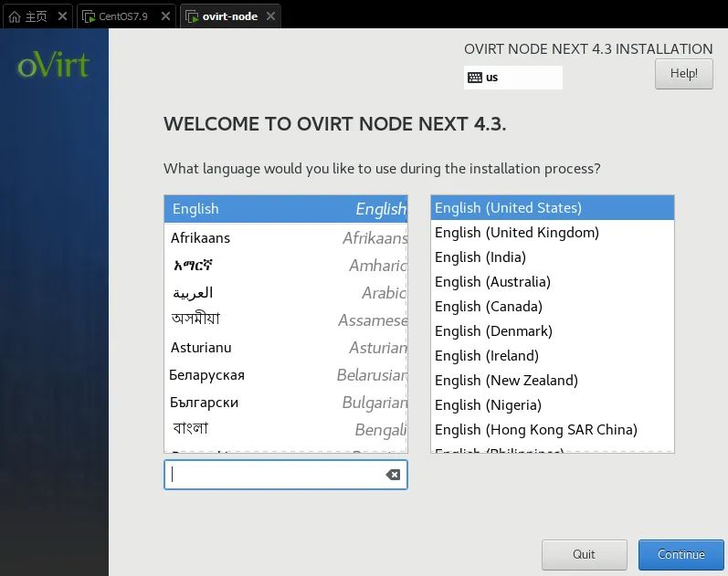Close the ovirt-node tab
Screen dimensions: 728x576
[x=271, y=16]
